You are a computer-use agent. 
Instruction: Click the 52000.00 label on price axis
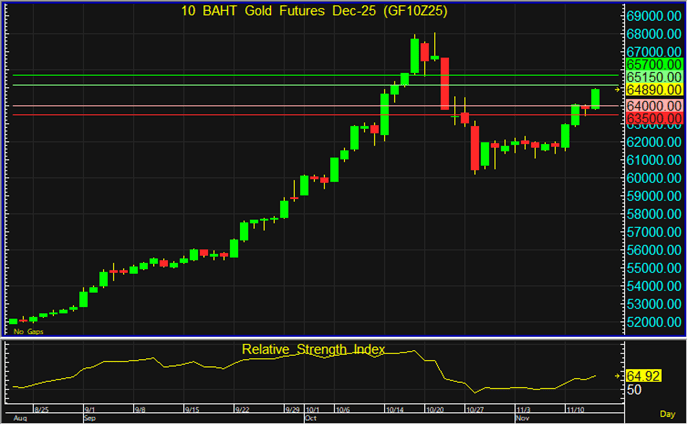click(654, 322)
